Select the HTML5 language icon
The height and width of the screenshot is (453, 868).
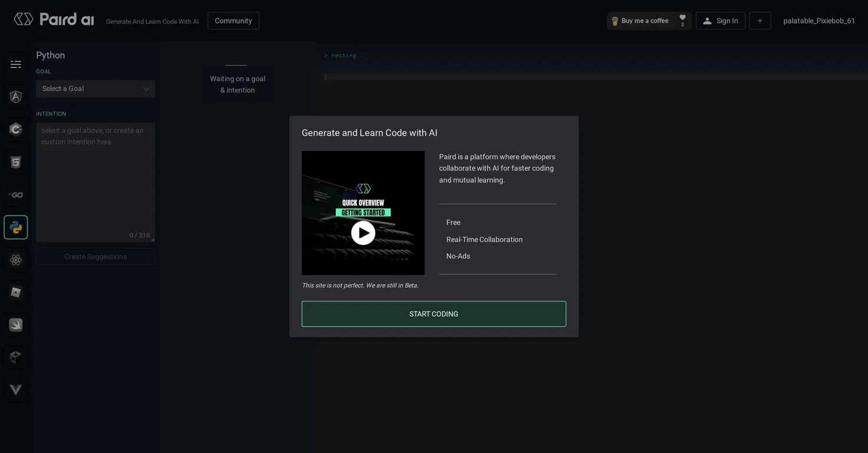point(16,162)
